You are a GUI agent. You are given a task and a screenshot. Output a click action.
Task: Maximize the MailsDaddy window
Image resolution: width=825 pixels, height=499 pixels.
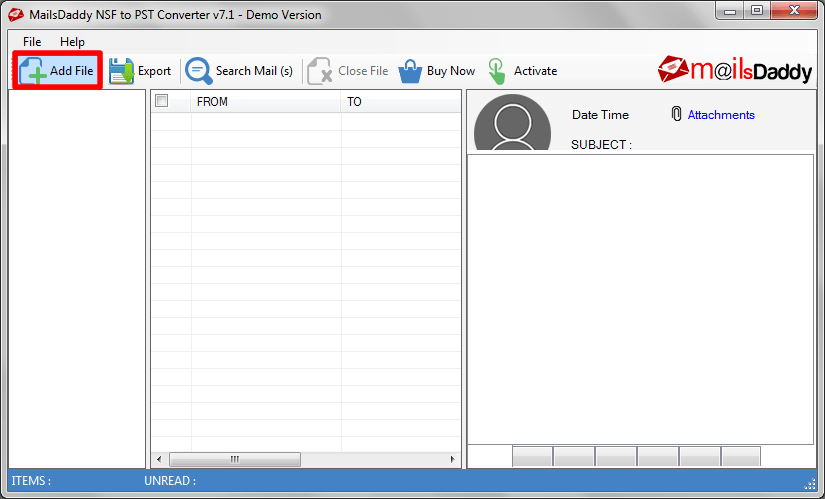coord(757,11)
